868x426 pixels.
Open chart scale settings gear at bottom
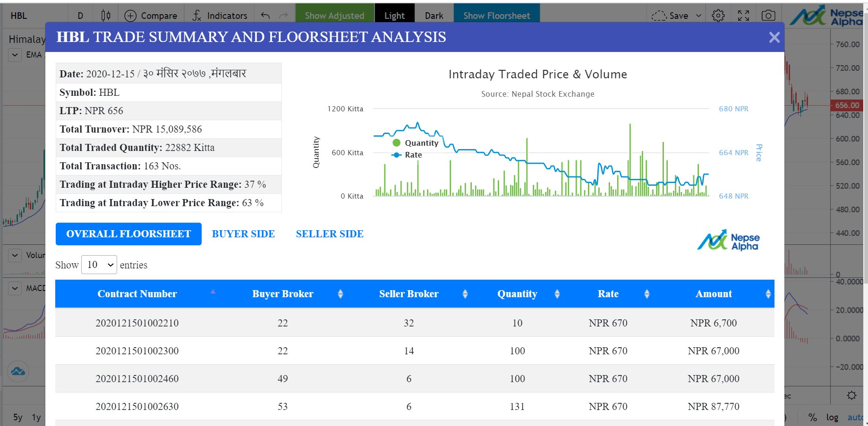tap(851, 395)
